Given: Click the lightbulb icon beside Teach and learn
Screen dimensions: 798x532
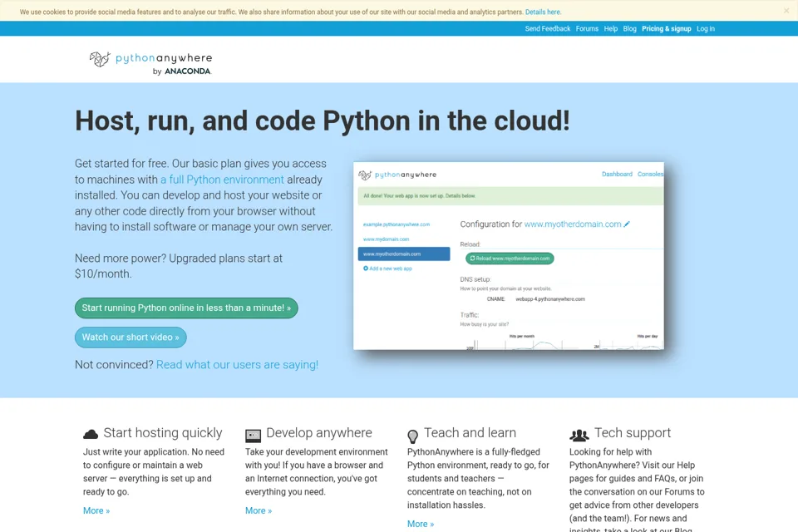Looking at the screenshot, I should pyautogui.click(x=413, y=436).
